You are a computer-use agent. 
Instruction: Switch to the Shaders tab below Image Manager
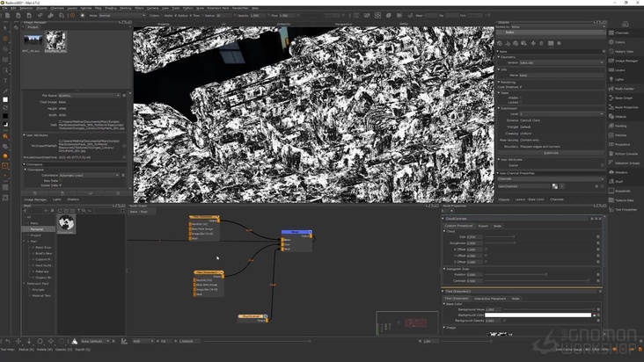coord(73,199)
